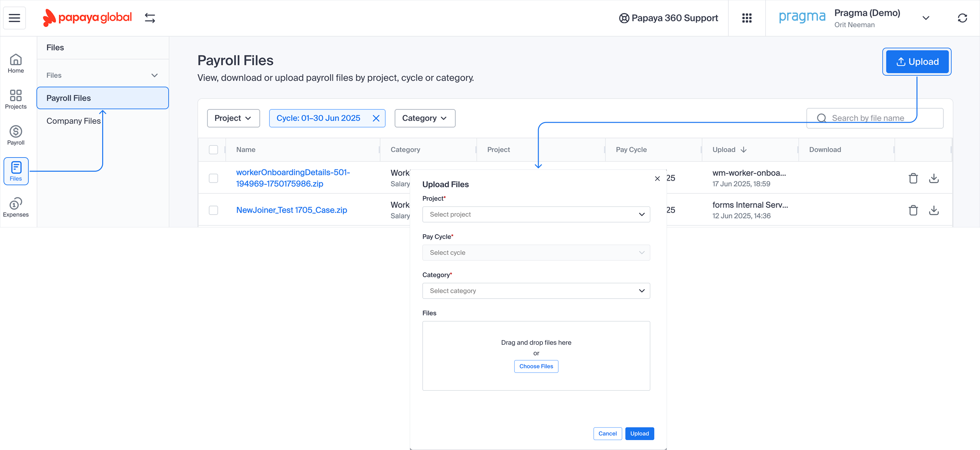
Task: Delete workerOnboardingDetails zip file
Action: point(913,178)
